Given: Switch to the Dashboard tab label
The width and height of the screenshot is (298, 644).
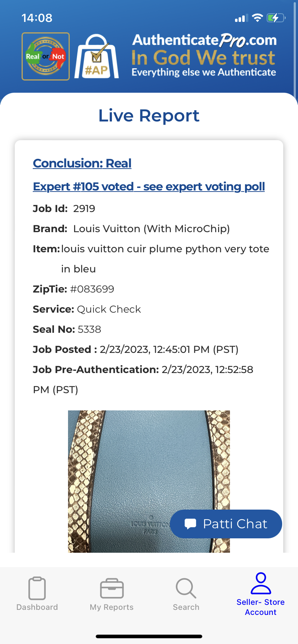Looking at the screenshot, I should click(x=37, y=607).
